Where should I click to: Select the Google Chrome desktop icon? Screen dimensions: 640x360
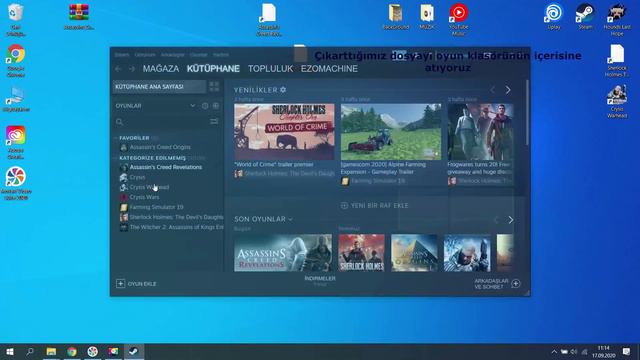point(16,60)
